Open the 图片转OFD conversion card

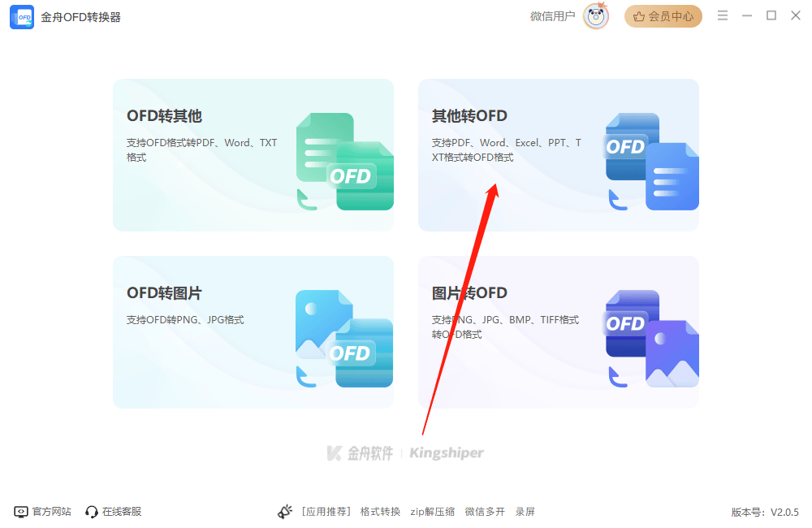point(559,332)
